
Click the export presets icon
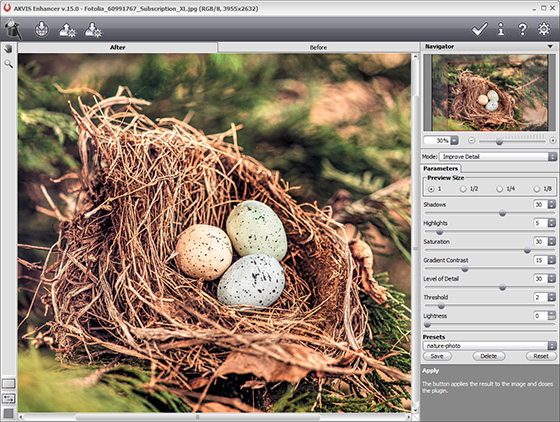pos(67,30)
